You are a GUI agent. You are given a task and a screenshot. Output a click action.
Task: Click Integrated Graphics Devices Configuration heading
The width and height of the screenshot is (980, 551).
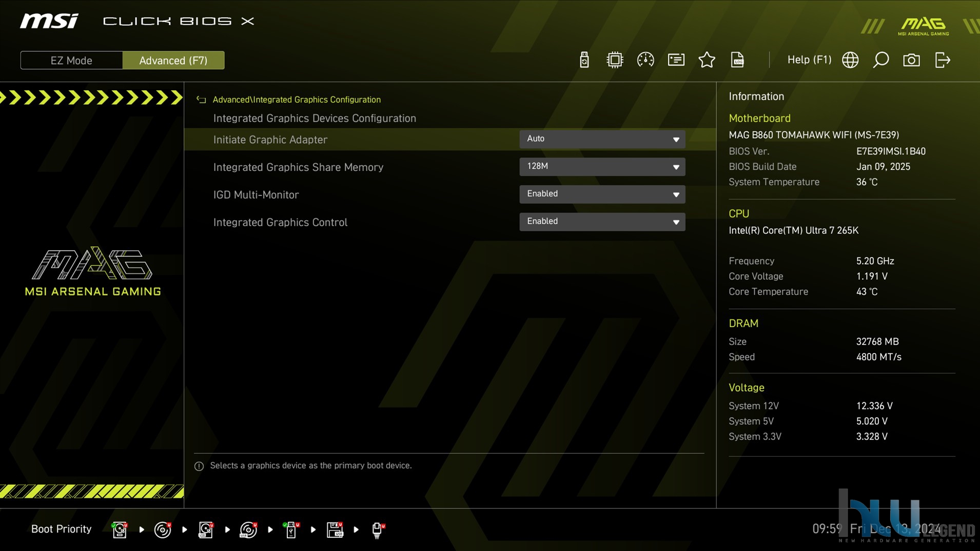315,118
